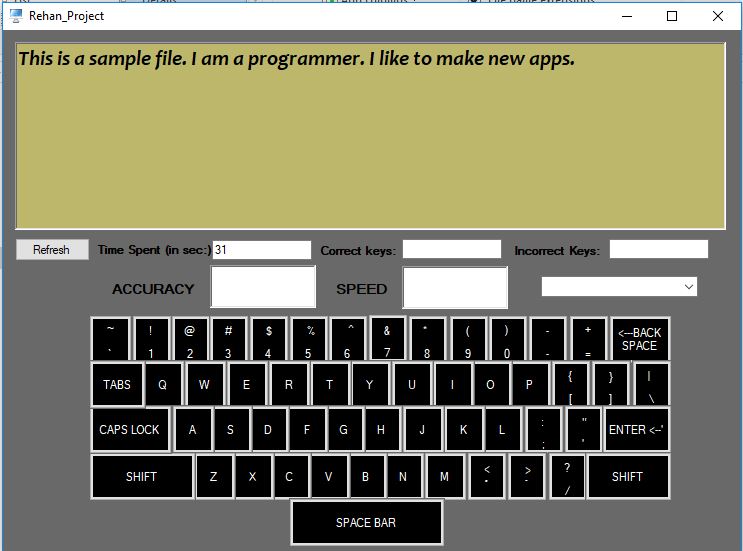Screen dimensions: 743x551
Task: Click the backslash/pipe key
Action: [x=651, y=384]
